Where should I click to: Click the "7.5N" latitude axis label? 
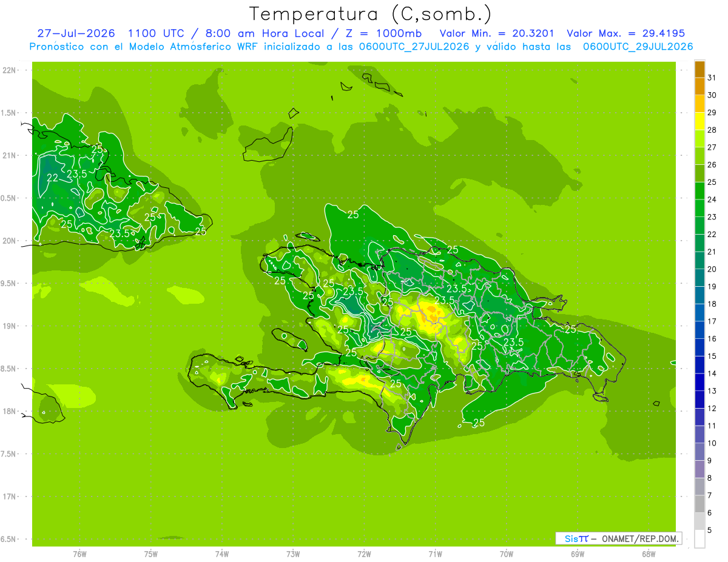pyautogui.click(x=8, y=454)
